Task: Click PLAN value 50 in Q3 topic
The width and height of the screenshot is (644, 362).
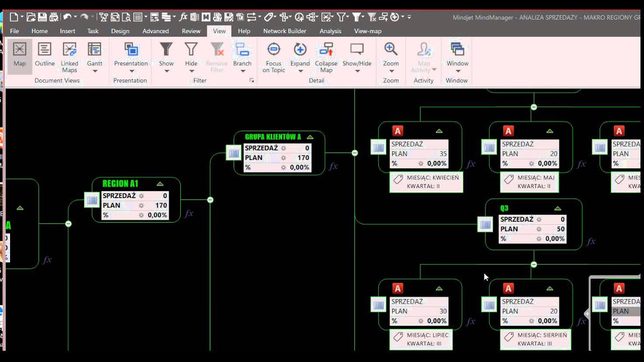Action: (x=560, y=229)
